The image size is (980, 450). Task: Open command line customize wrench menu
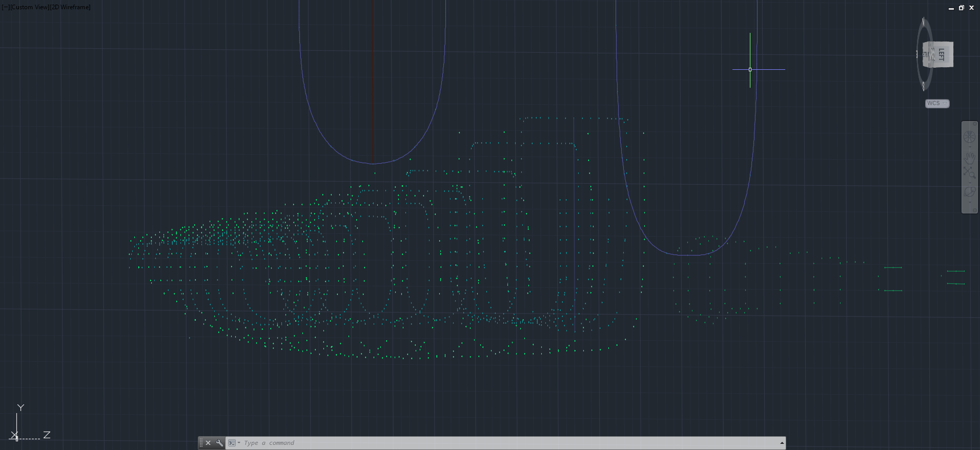219,443
